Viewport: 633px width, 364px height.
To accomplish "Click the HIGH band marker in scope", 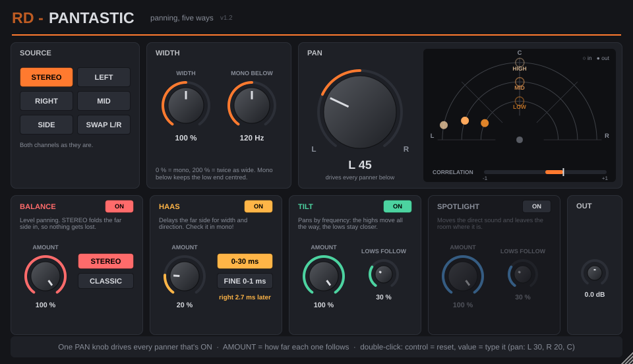I will pos(520,62).
